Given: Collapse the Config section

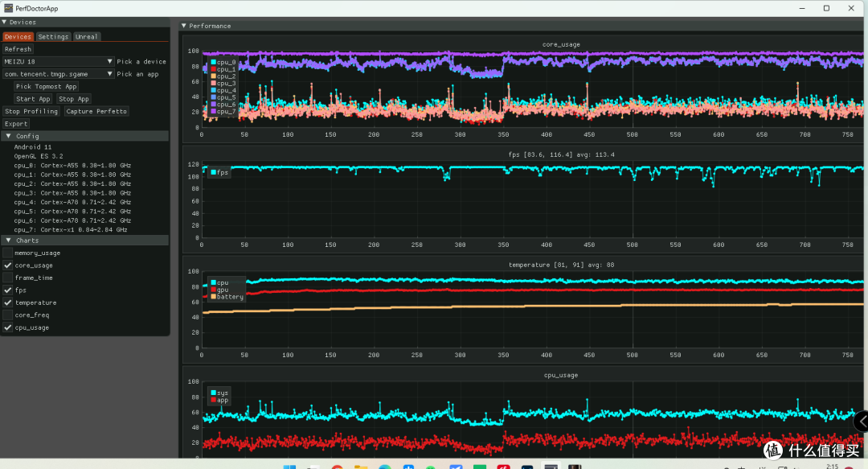Looking at the screenshot, I should (x=85, y=136).
